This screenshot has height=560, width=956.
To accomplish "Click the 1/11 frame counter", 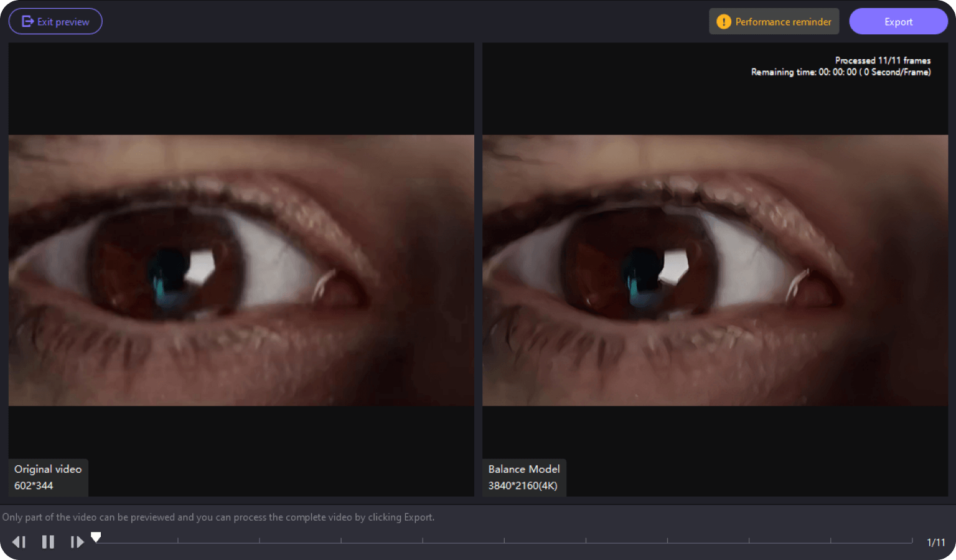I will click(935, 543).
